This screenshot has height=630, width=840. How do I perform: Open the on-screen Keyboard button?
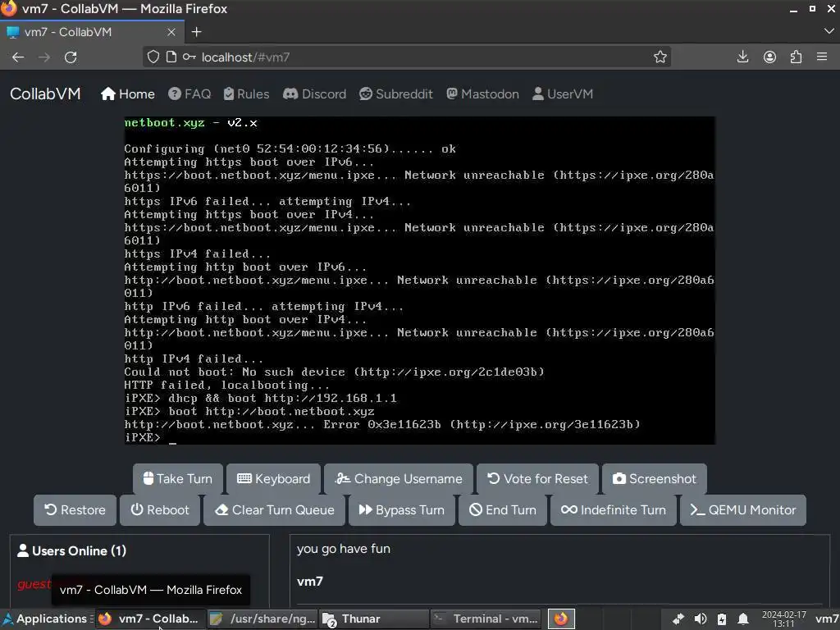pos(273,478)
